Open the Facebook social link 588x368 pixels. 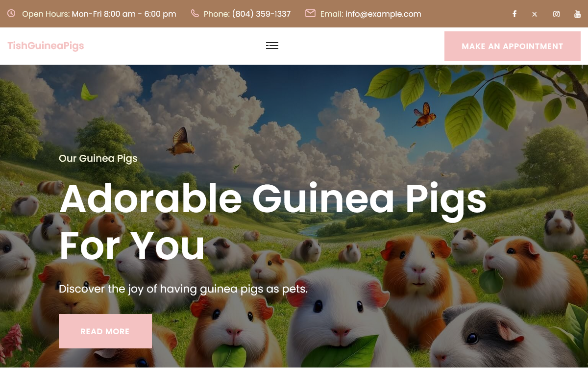coord(514,14)
